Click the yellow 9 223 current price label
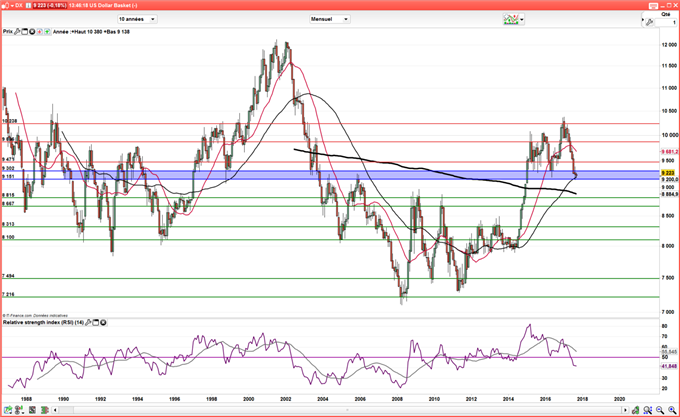 click(x=668, y=173)
